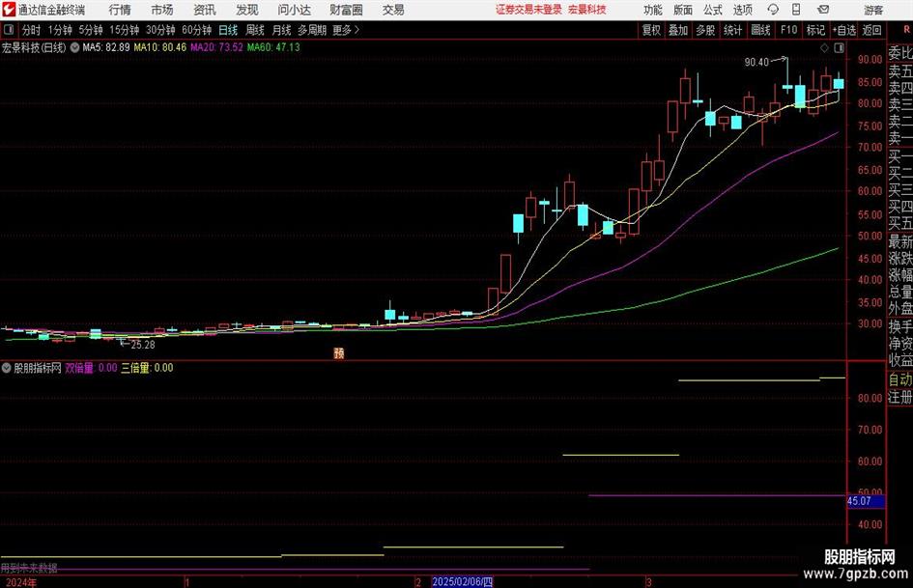Expand 更多 period options
Viewport: 913px width, 588px height.
point(346,30)
